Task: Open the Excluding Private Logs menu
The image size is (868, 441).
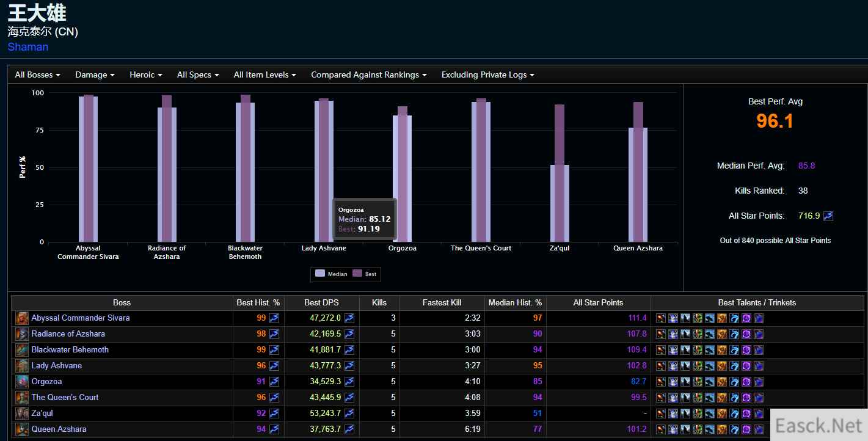Action: coord(487,75)
